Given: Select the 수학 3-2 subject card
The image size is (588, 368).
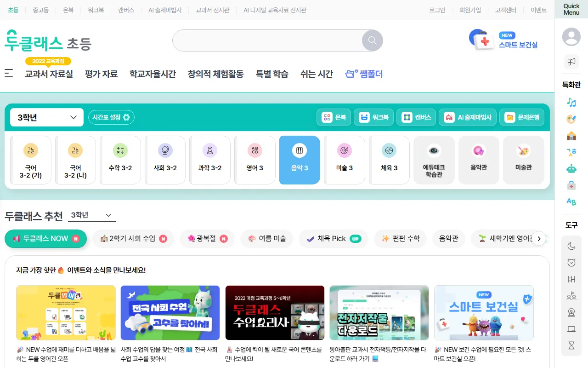Looking at the screenshot, I should coord(120,160).
